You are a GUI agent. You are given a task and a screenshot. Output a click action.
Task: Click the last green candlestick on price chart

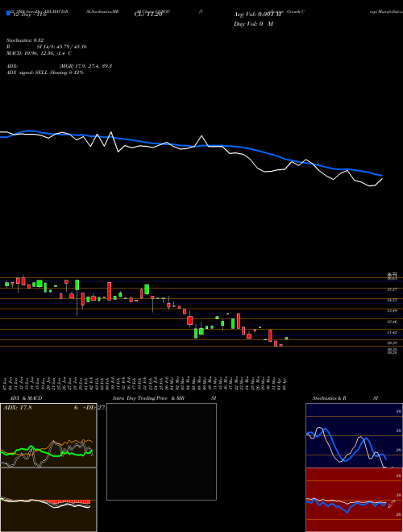coord(287,338)
